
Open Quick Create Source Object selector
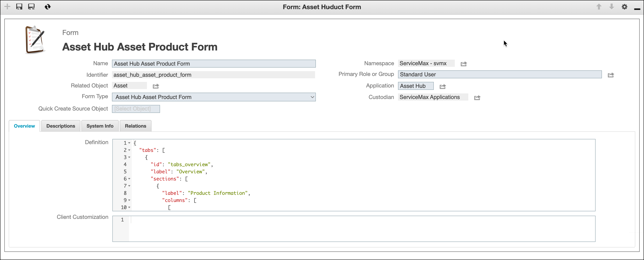pos(136,109)
